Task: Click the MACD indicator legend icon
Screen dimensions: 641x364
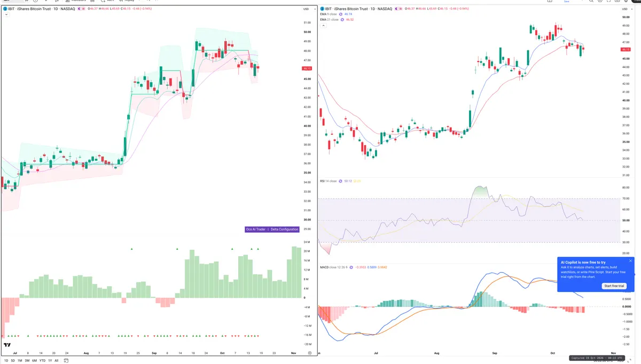Action: [350, 268]
